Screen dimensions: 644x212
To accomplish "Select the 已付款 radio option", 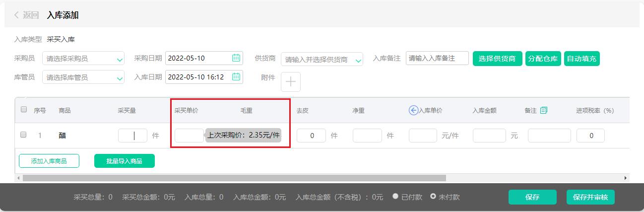I will tap(395, 196).
